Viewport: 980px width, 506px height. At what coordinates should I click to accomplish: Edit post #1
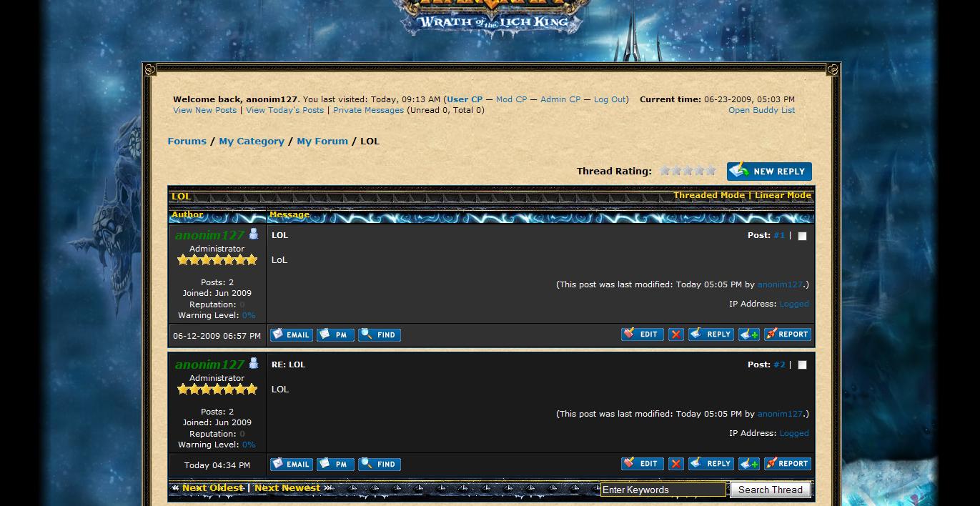(643, 334)
